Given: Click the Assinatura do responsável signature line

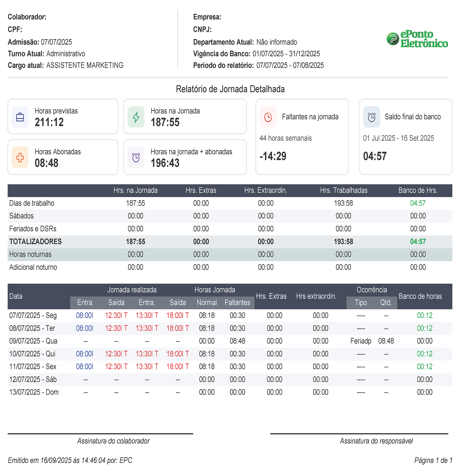Looking at the screenshot, I should pos(359,434).
